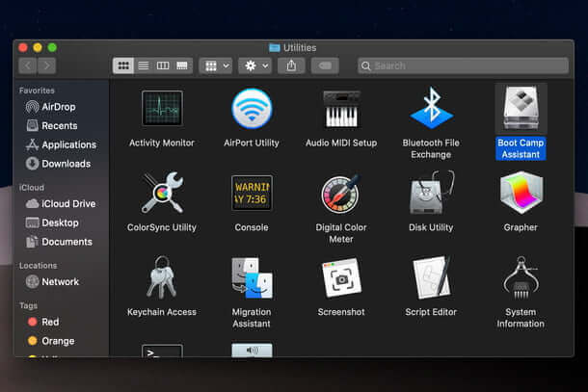This screenshot has height=392, width=588.
Task: Open iCloud Drive from sidebar
Action: click(68, 203)
